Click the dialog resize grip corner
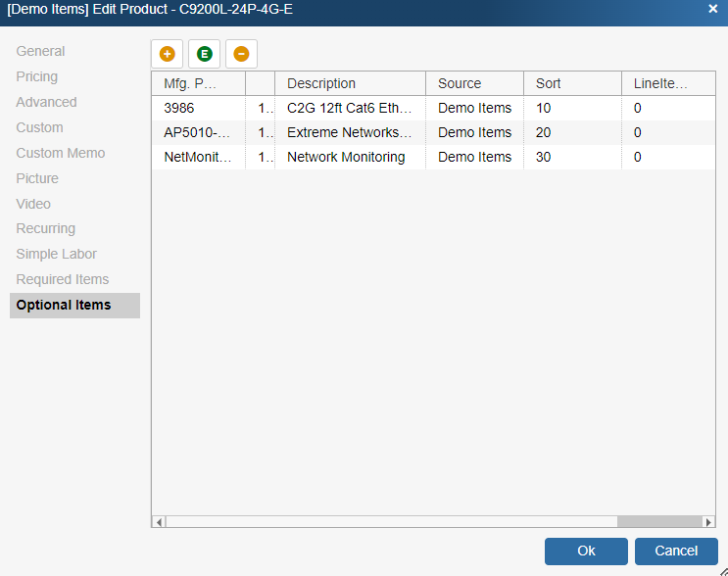The width and height of the screenshot is (728, 576). coord(722,570)
